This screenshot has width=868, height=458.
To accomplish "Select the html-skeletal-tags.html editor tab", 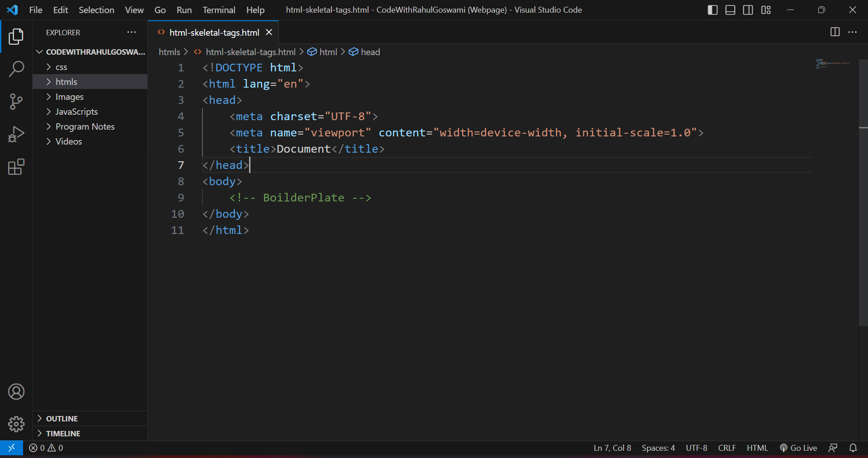I will pos(213,32).
